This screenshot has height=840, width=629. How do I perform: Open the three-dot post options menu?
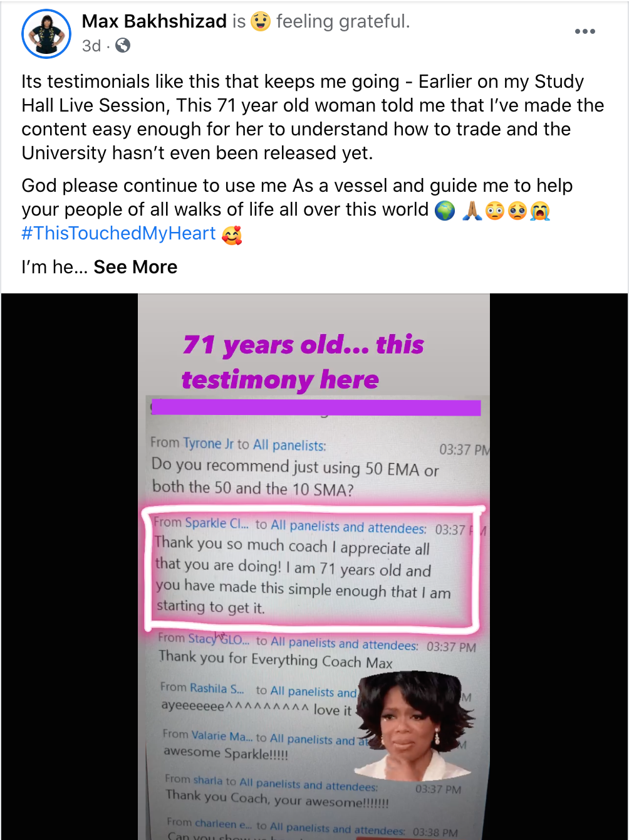[x=585, y=31]
